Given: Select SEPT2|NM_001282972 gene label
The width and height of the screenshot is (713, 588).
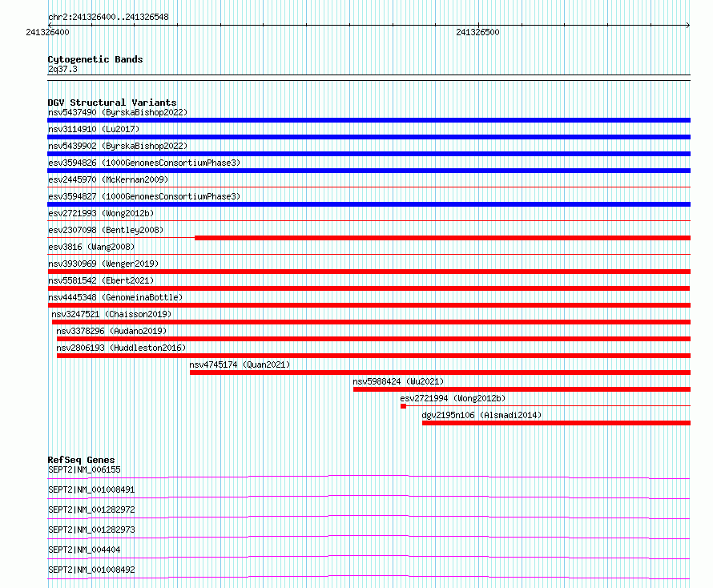Looking at the screenshot, I should coord(91,509).
